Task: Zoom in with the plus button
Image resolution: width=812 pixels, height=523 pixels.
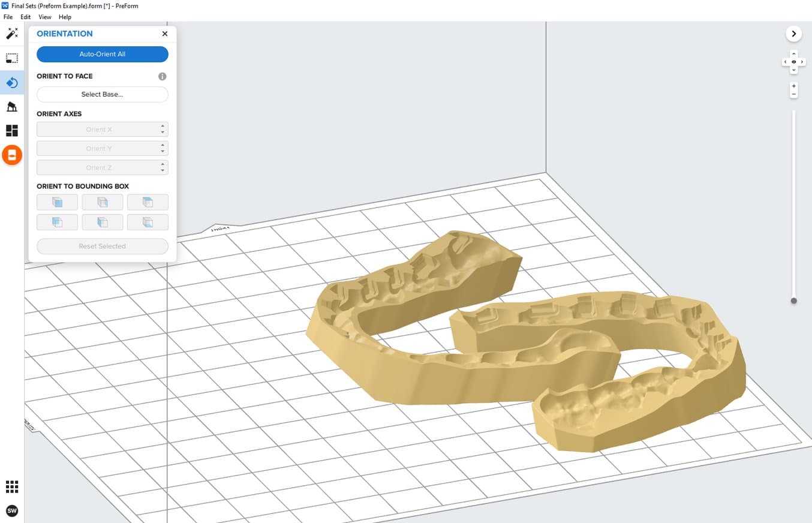Action: click(x=794, y=86)
